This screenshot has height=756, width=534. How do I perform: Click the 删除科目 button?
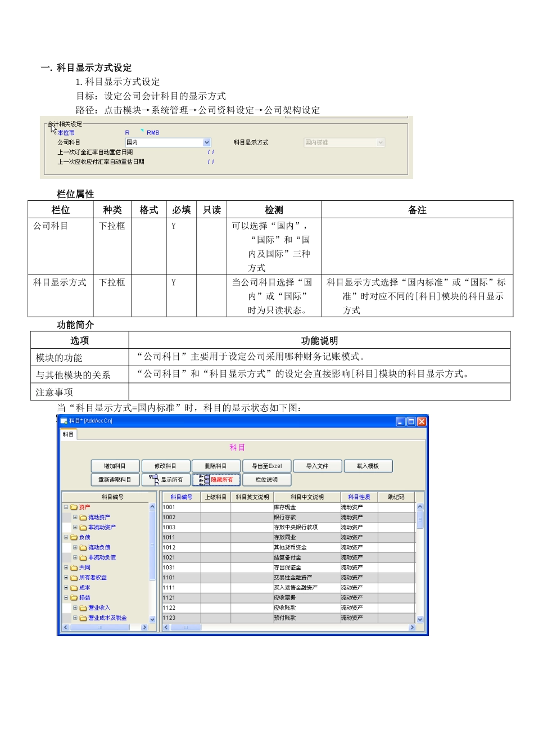pos(216,466)
